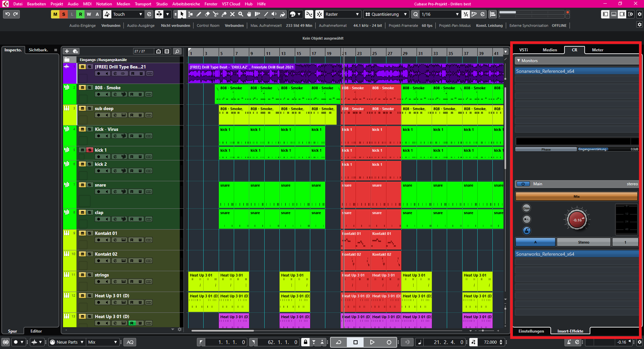Toggle the Cycle loop button in transport
644x349 pixels.
pyautogui.click(x=339, y=342)
